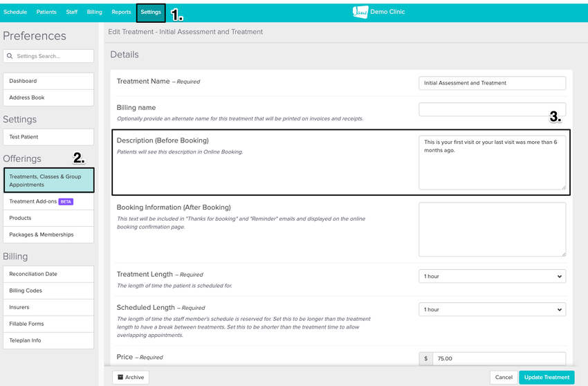This screenshot has width=588, height=386.
Task: Open Teleplan Info setting
Action: [x=48, y=340]
